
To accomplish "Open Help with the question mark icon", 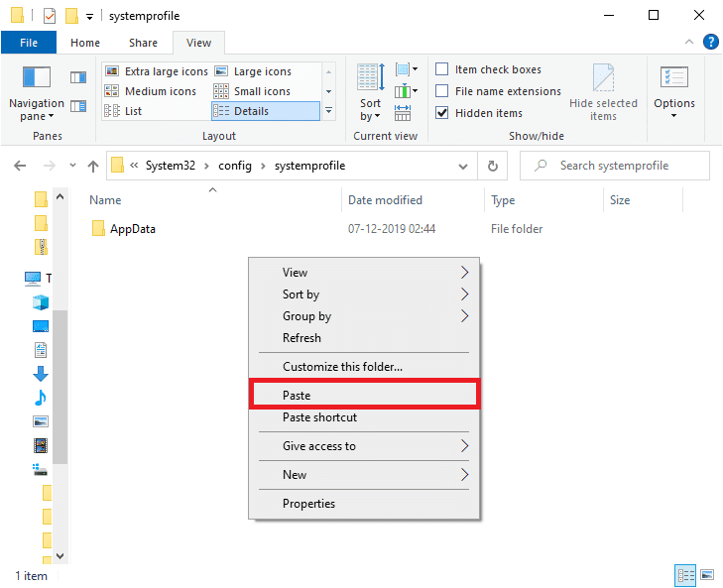I will point(710,42).
